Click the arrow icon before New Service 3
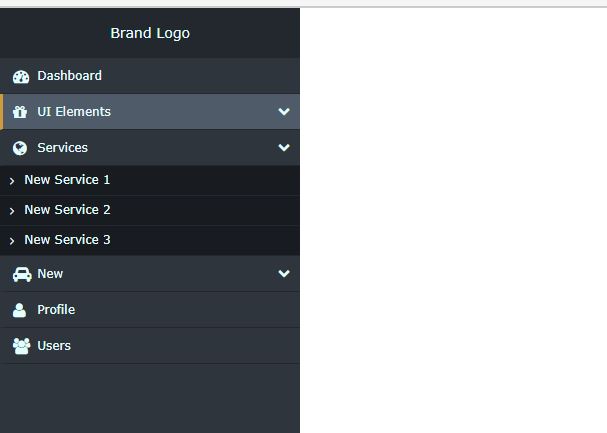Viewport: 607px width, 433px height. pos(12,241)
